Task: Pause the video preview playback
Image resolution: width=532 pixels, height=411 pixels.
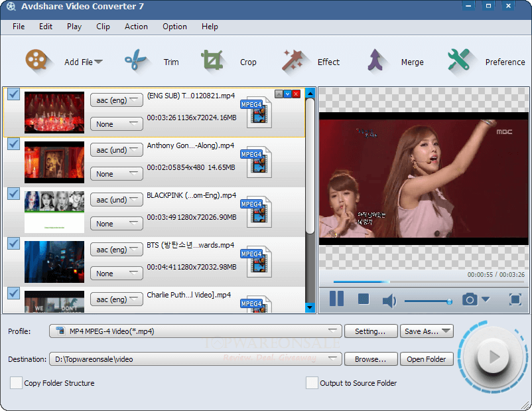Action: 336,299
